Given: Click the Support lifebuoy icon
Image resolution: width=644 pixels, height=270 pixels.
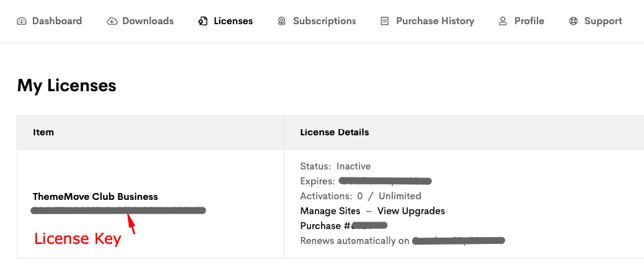Looking at the screenshot, I should 573,21.
